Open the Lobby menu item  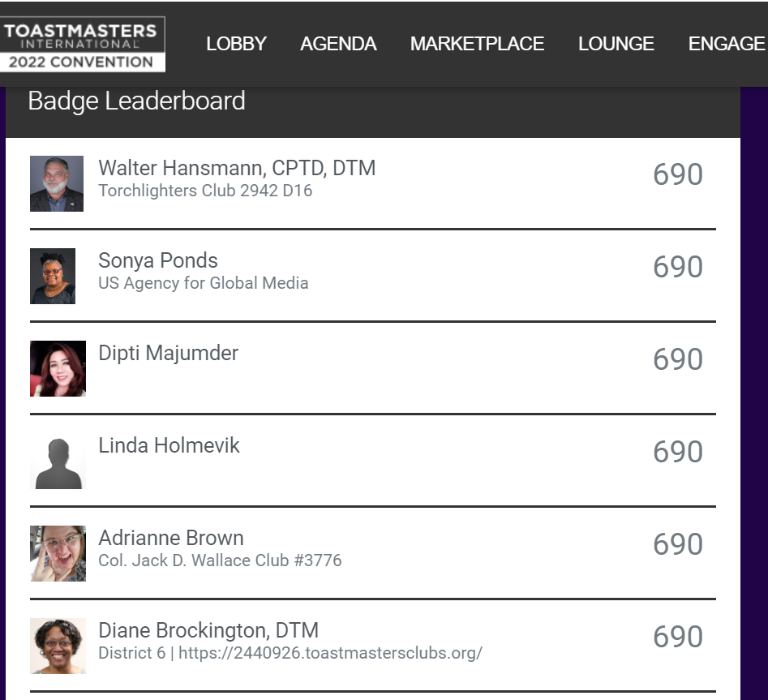[x=236, y=44]
